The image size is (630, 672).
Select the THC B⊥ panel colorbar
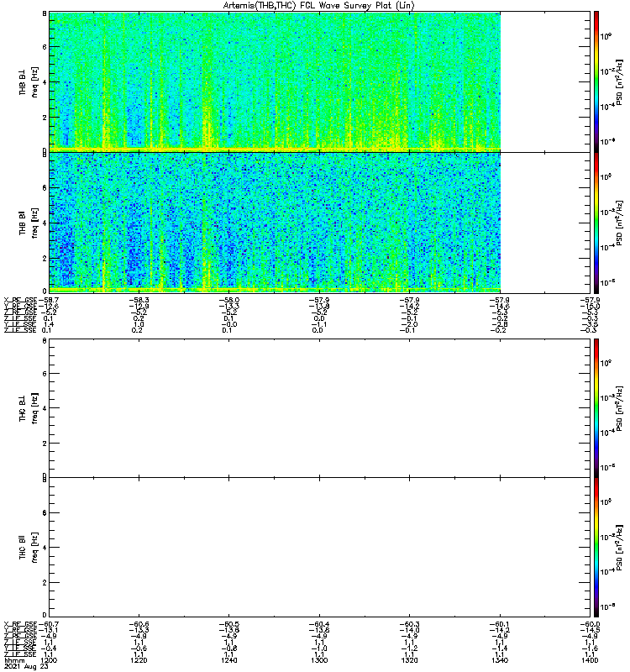(596, 408)
